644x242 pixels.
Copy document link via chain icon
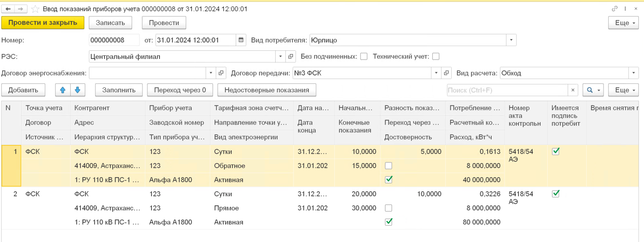point(615,9)
